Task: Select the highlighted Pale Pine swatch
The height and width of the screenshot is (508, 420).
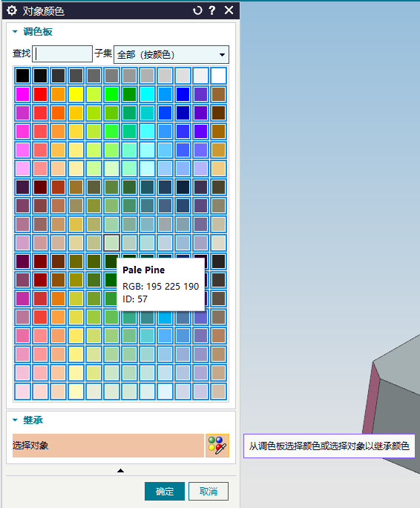Action: click(x=112, y=243)
